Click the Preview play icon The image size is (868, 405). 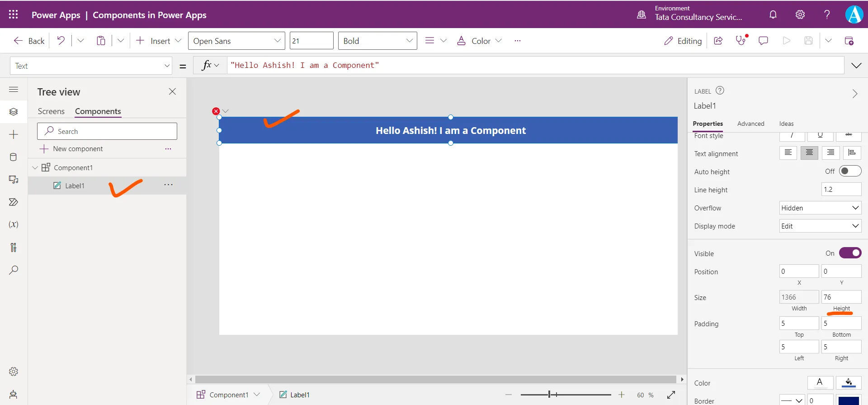pyautogui.click(x=787, y=41)
